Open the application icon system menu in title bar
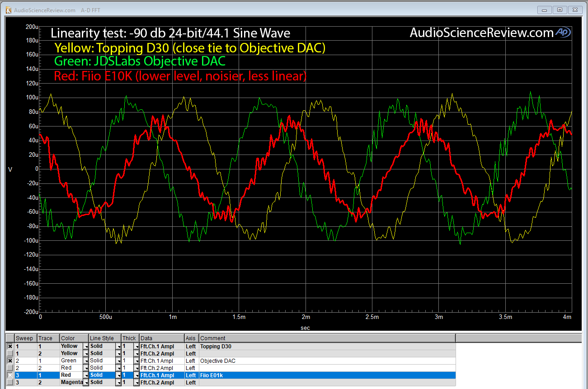The height and width of the screenshot is (389, 588). pyautogui.click(x=8, y=9)
